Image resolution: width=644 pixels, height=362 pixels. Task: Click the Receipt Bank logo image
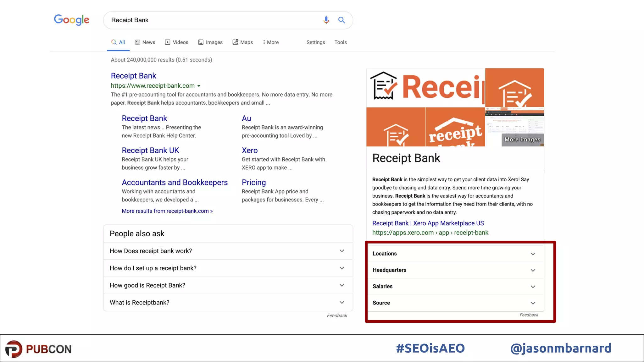425,87
